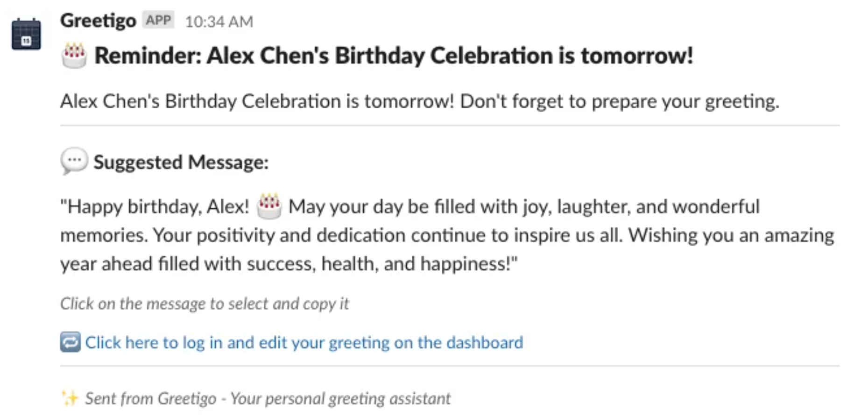
Task: Select the suggested birthday greeting text
Action: coord(447,235)
